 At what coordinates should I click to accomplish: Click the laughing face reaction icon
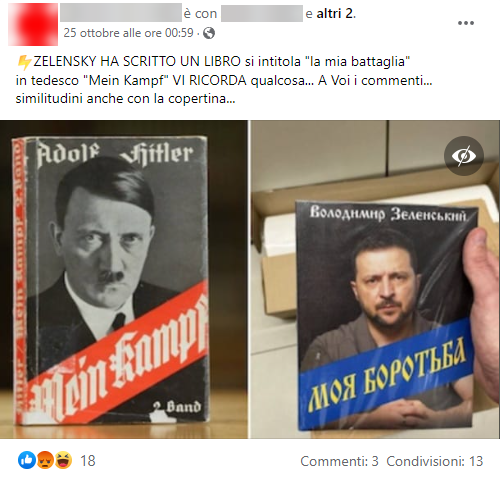[63, 460]
